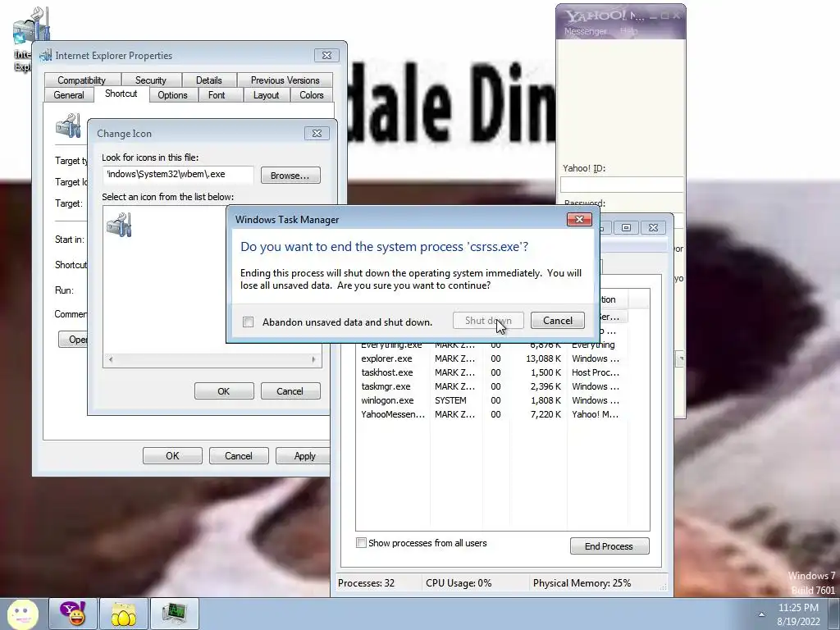
Task: Switch to the Options tab
Action: [x=172, y=95]
